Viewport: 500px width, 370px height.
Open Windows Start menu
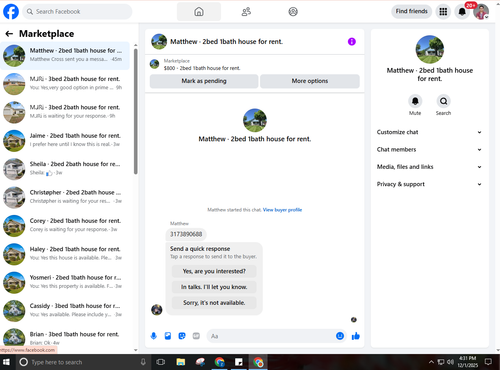click(7, 362)
